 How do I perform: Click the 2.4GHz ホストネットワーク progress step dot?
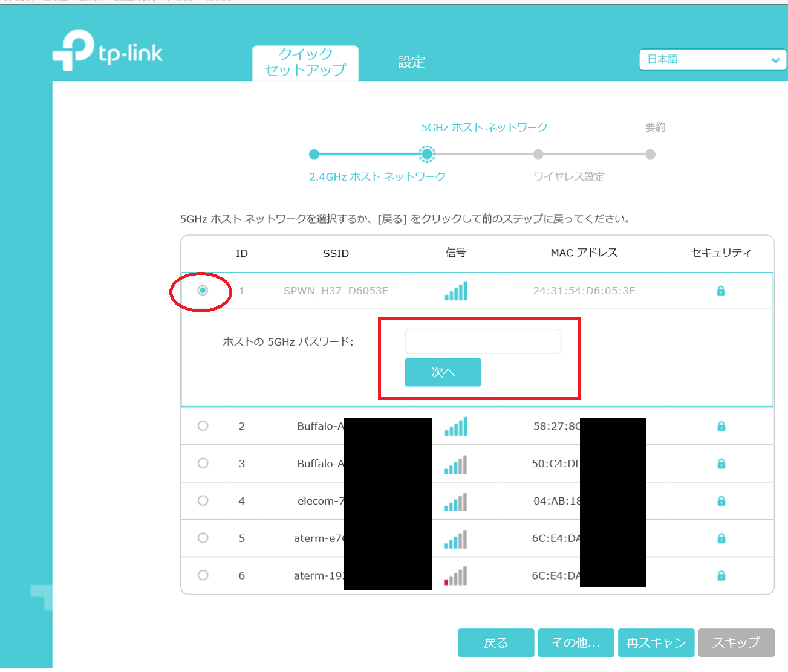click(x=314, y=155)
